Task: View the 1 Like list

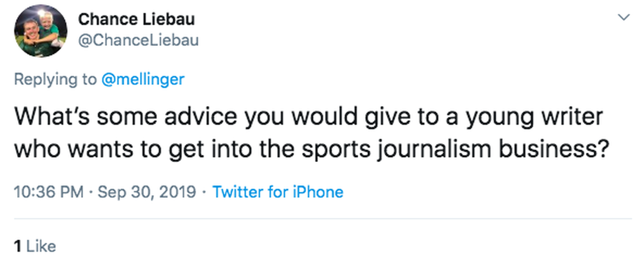Action: (x=34, y=246)
